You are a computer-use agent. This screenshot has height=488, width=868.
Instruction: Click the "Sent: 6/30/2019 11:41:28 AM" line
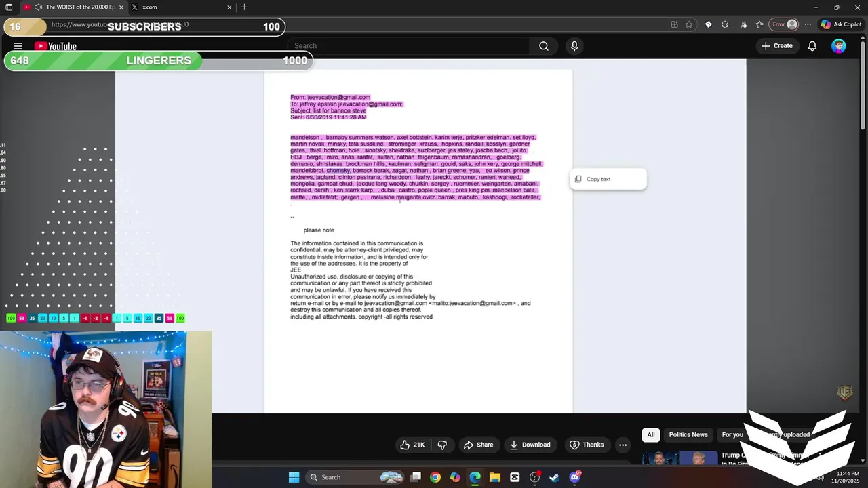tap(328, 117)
